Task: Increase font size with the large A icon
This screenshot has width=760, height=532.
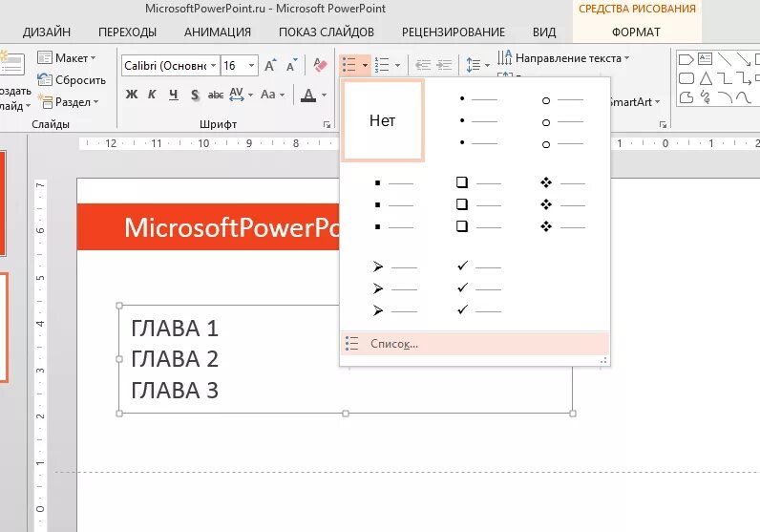Action: pos(270,65)
